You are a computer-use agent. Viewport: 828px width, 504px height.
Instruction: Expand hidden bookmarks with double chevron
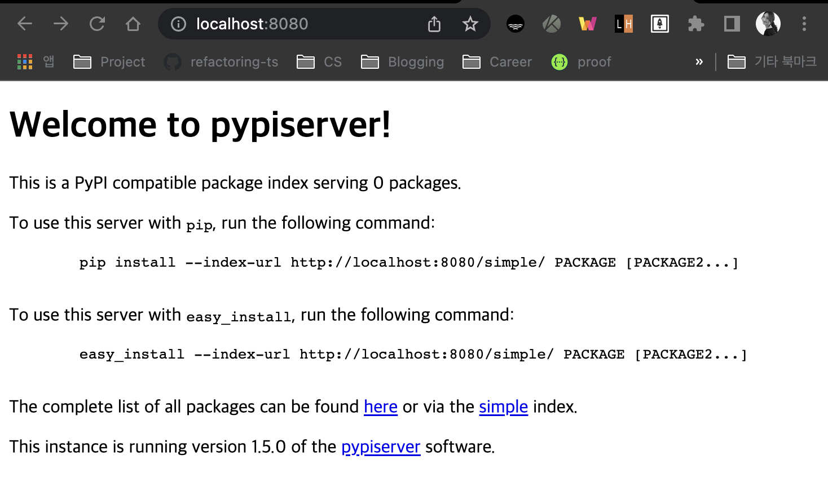(699, 62)
